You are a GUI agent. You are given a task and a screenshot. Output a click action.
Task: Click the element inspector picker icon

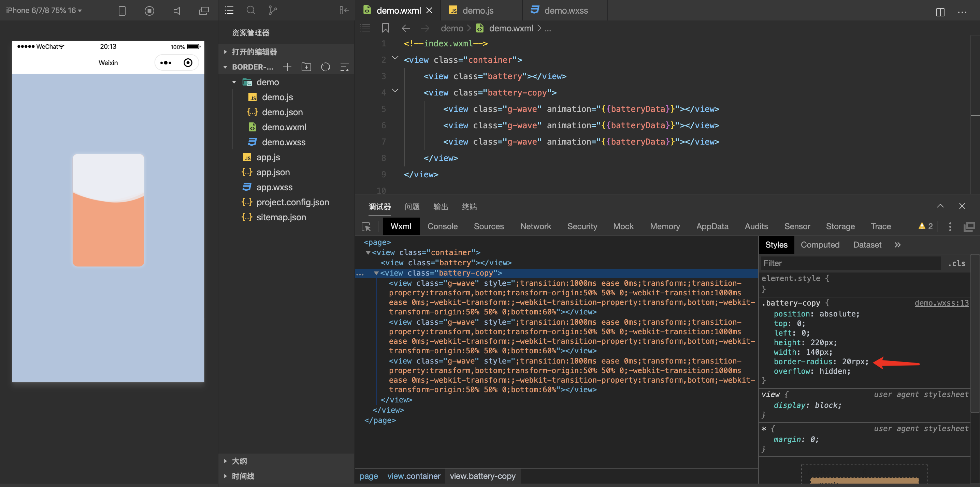pyautogui.click(x=366, y=226)
